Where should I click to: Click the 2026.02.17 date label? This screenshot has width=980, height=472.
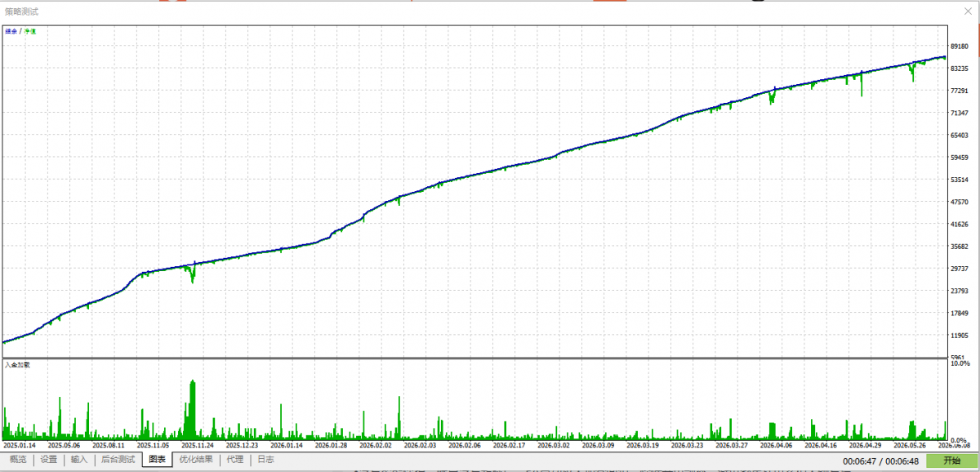click(508, 446)
